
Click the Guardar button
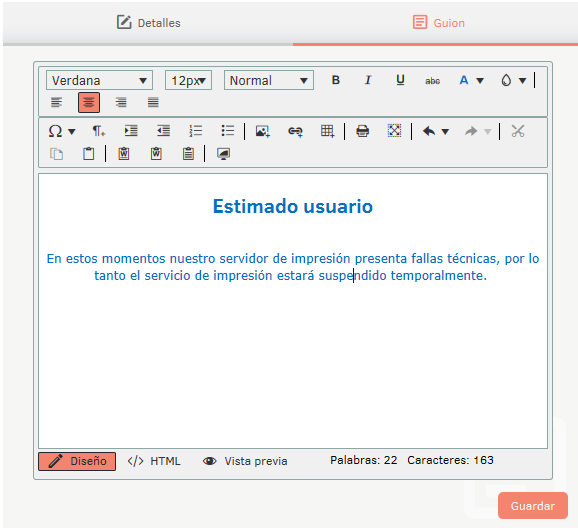click(533, 506)
